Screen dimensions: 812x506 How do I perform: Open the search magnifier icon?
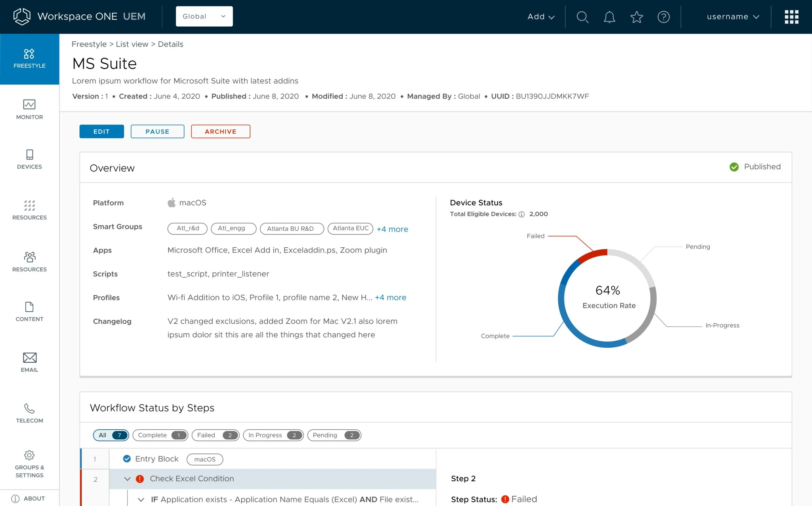coord(582,17)
